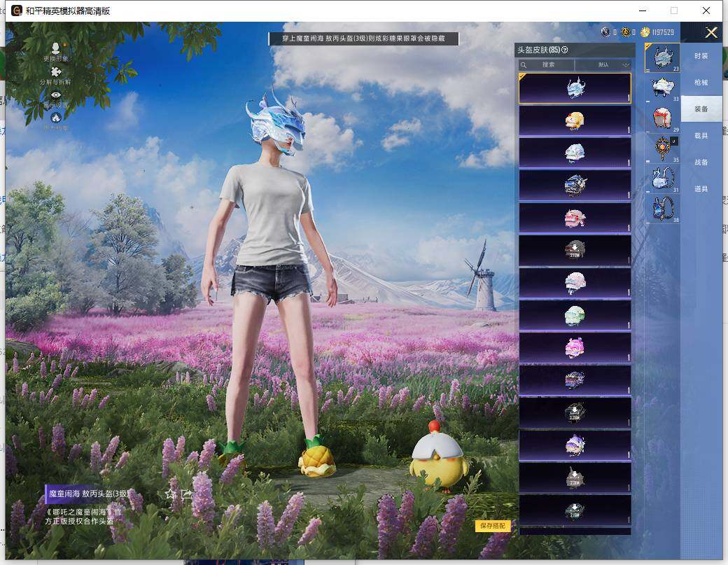Close the wardrobe with the yellow X
Viewport: 728px width, 565px height.
click(x=710, y=32)
